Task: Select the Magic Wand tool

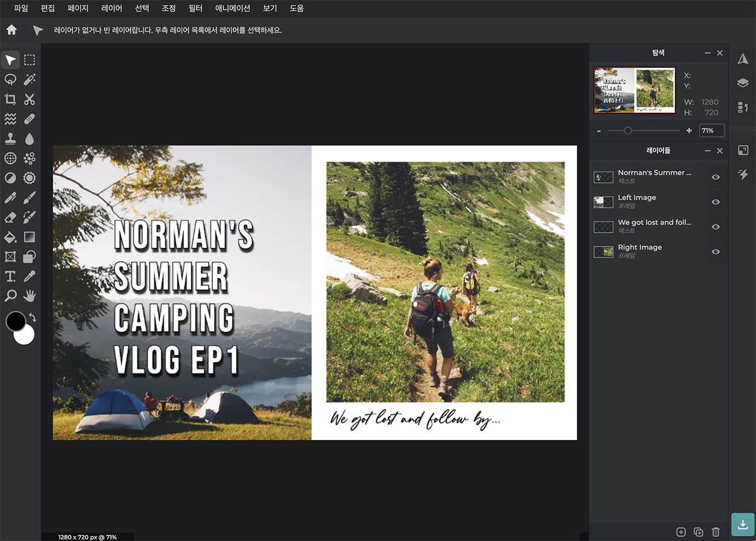Action: click(30, 79)
